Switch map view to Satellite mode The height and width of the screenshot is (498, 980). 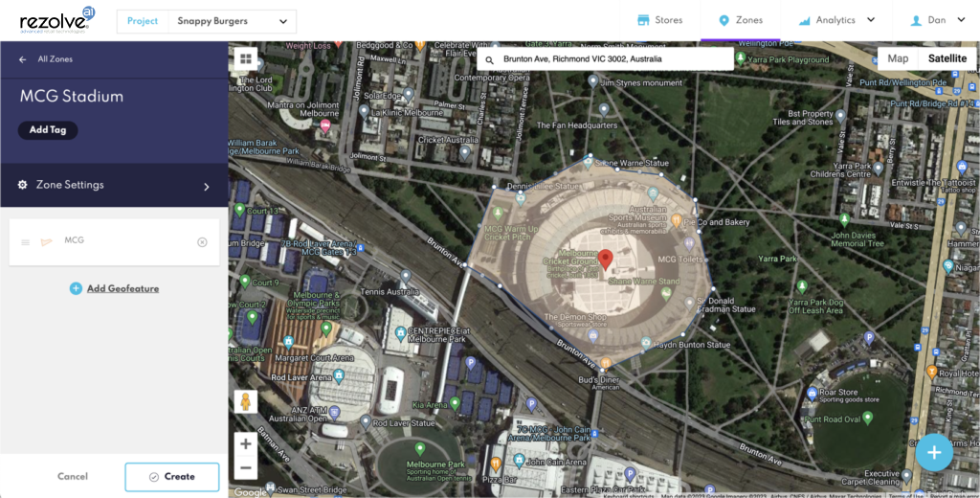click(947, 58)
